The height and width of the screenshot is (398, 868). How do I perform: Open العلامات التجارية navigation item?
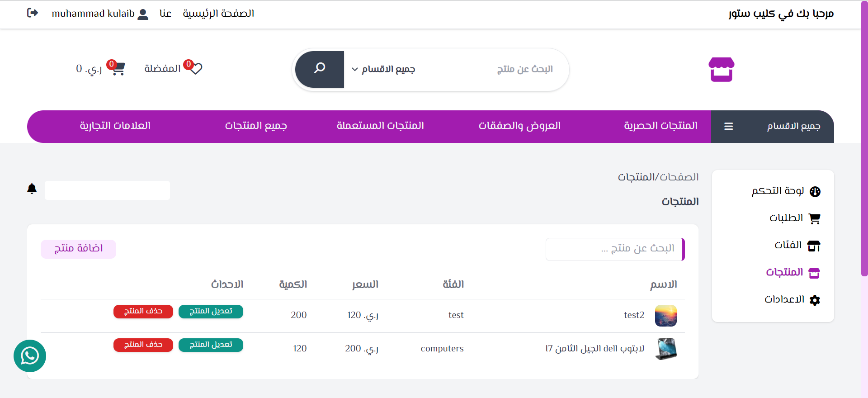click(x=115, y=126)
